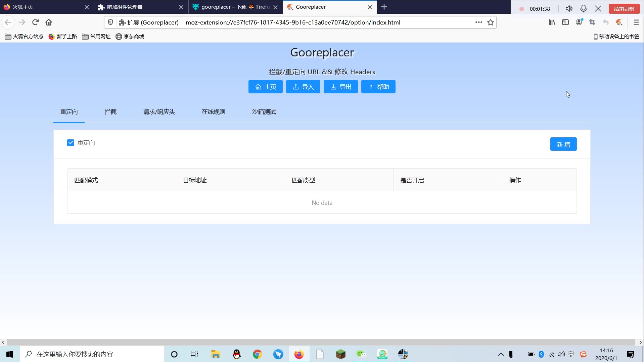
Task: Open 移动设备上的书签 folder
Action: pos(616,37)
